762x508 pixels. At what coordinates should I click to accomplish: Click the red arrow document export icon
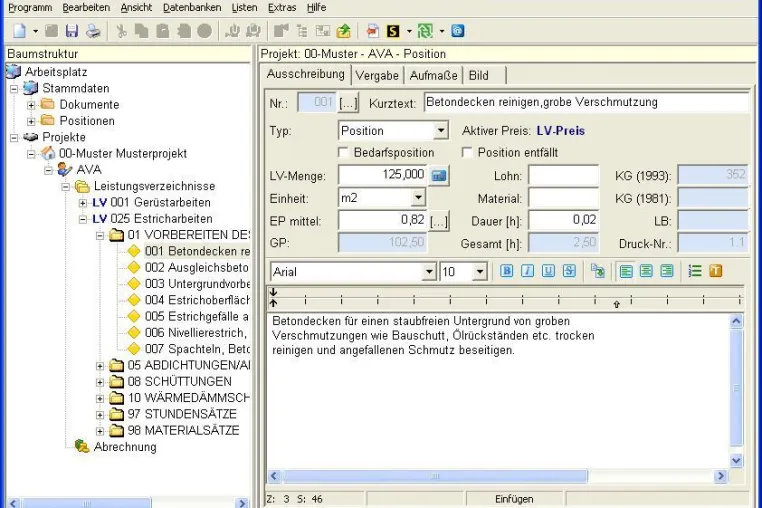(373, 31)
